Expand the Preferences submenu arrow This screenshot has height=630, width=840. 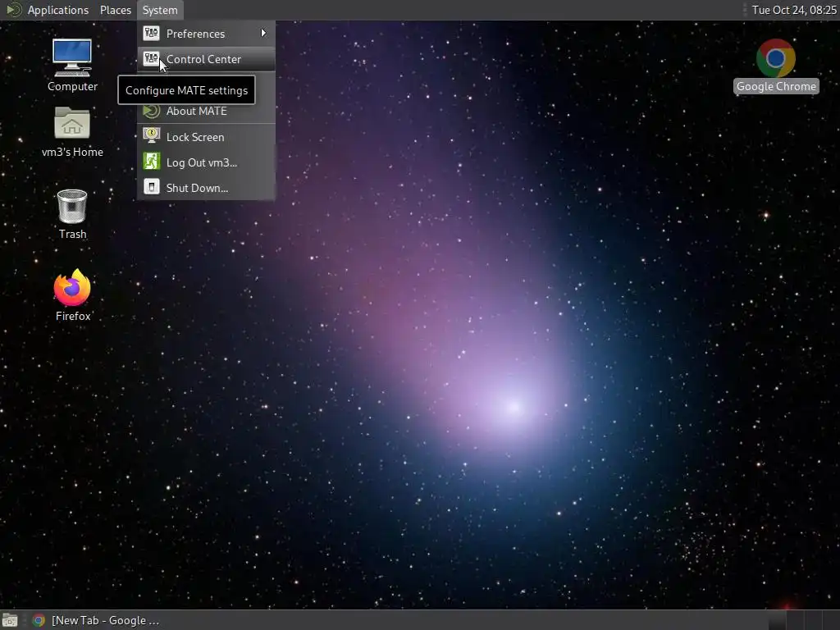[263, 33]
